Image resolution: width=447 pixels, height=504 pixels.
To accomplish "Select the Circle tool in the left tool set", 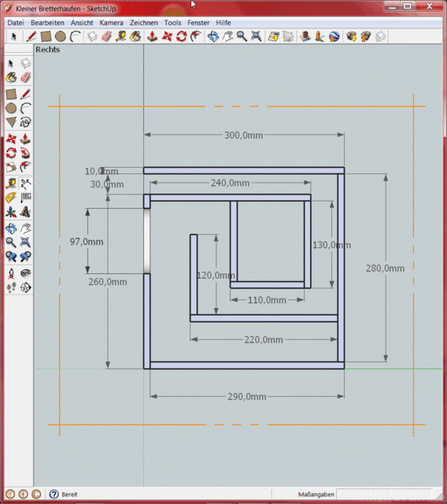I will (11, 109).
